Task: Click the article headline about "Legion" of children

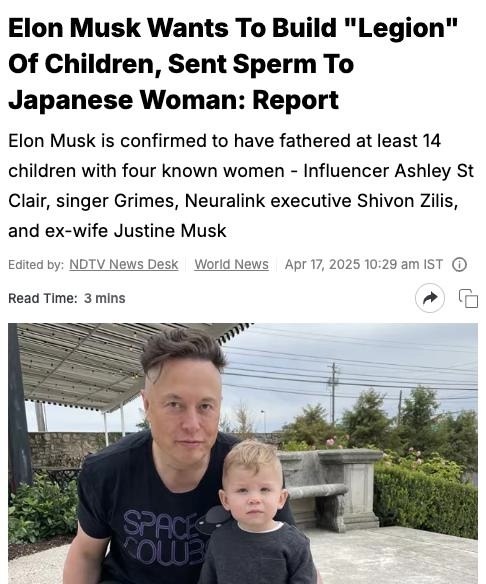Action: pos(232,64)
